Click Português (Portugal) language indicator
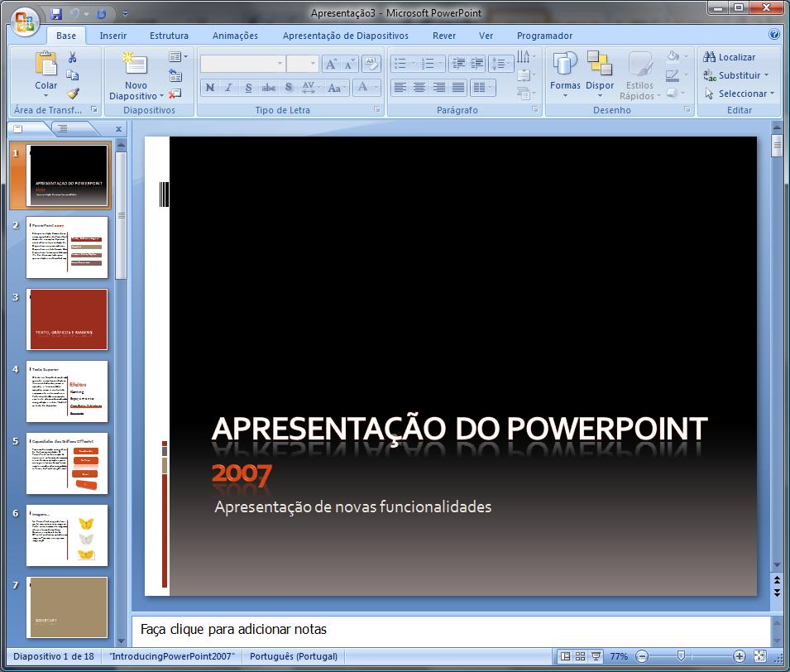790x672 pixels. [294, 656]
